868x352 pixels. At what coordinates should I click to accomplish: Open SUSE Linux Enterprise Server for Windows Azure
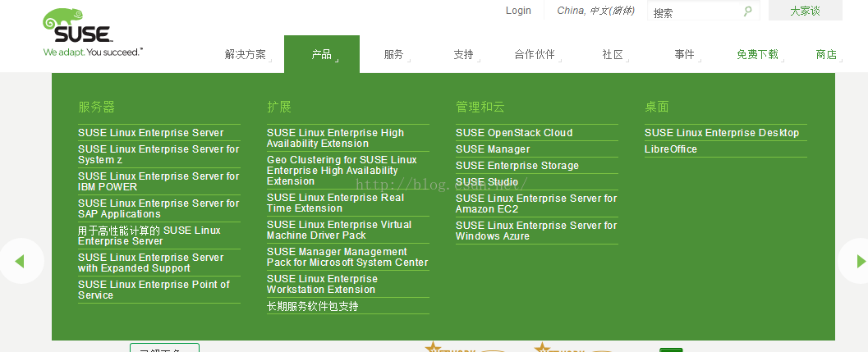tap(536, 231)
